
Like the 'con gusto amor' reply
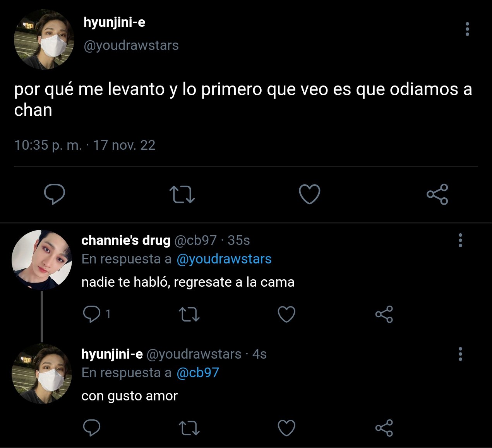point(287,428)
